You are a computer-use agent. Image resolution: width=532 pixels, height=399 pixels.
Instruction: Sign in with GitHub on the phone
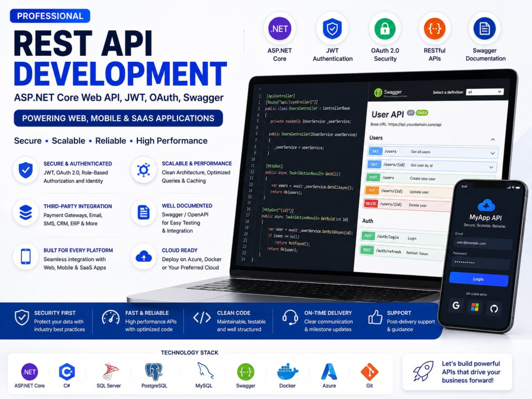pos(494,309)
